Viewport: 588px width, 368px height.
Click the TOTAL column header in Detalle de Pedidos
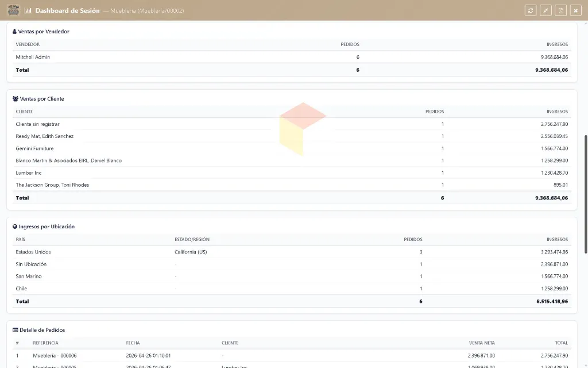[562, 343]
